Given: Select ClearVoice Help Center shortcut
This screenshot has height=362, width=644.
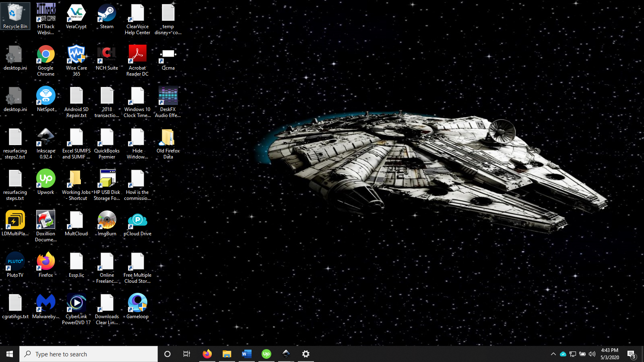Looking at the screenshot, I should (x=138, y=19).
